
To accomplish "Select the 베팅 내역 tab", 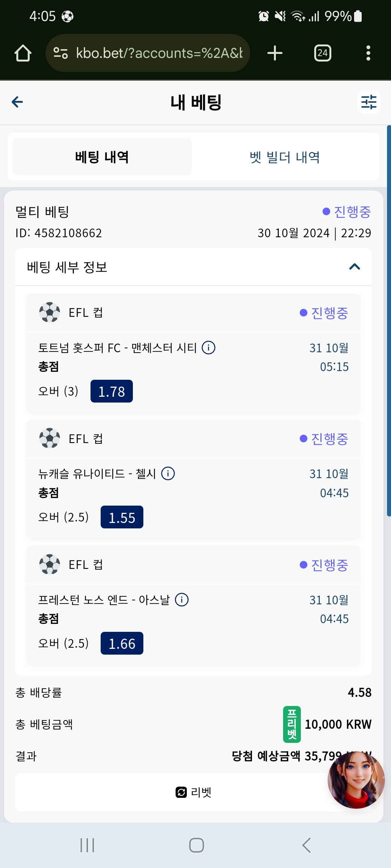I will click(102, 157).
